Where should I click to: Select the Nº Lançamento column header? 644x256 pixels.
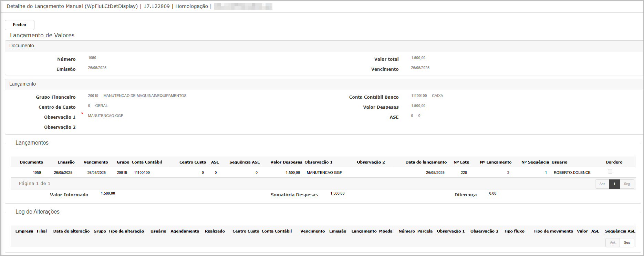[x=496, y=162]
